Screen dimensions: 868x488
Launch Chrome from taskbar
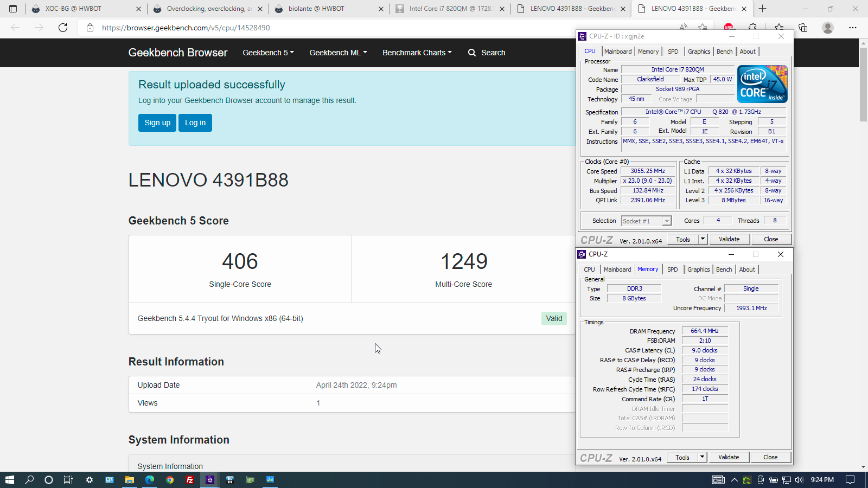coord(170,480)
